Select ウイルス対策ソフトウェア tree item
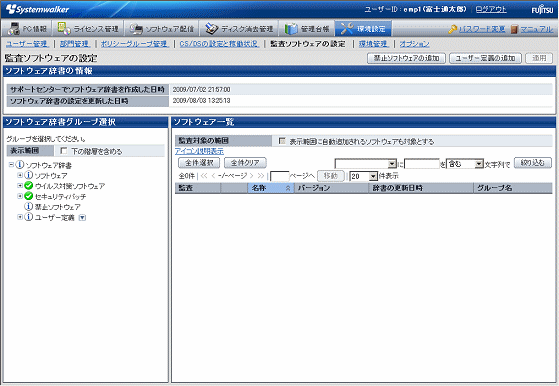559x386 pixels. pos(70,186)
